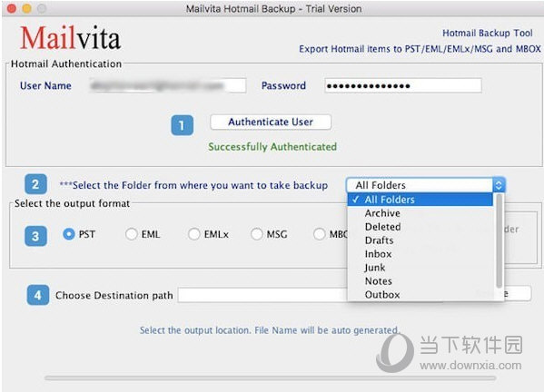Choose Outbox folder option

pos(420,294)
